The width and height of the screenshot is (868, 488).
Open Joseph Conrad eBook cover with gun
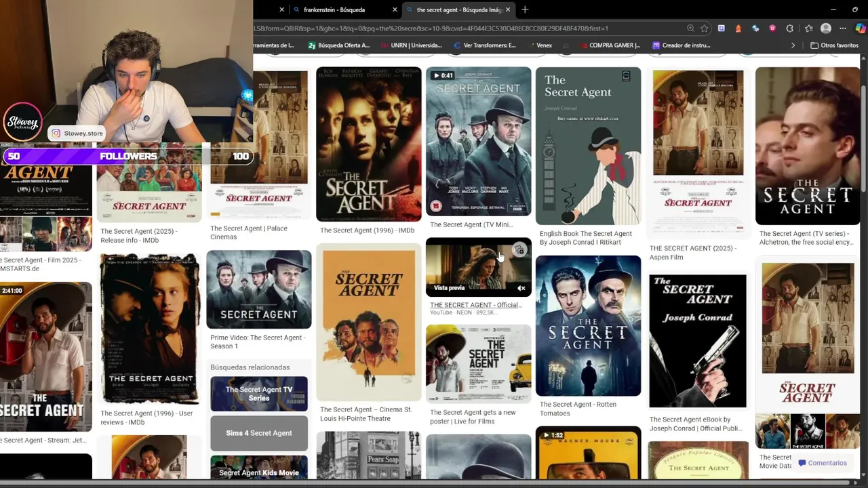pos(698,341)
